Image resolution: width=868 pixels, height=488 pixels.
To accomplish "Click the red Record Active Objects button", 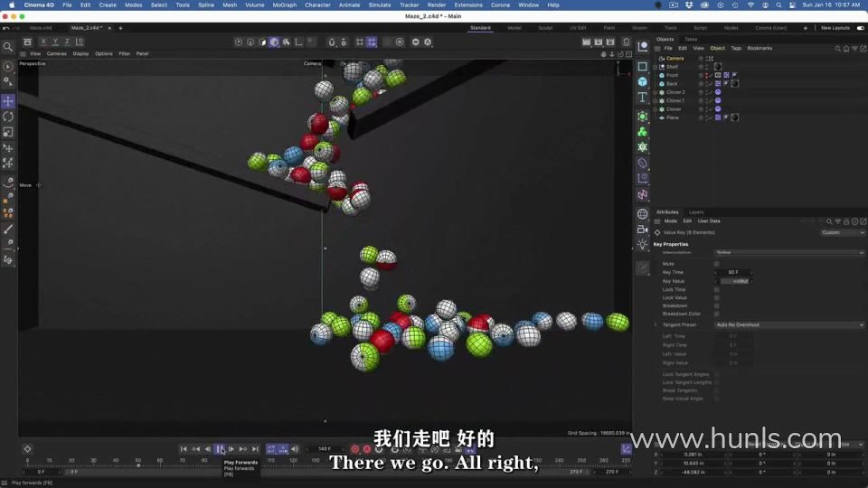I will coord(354,449).
